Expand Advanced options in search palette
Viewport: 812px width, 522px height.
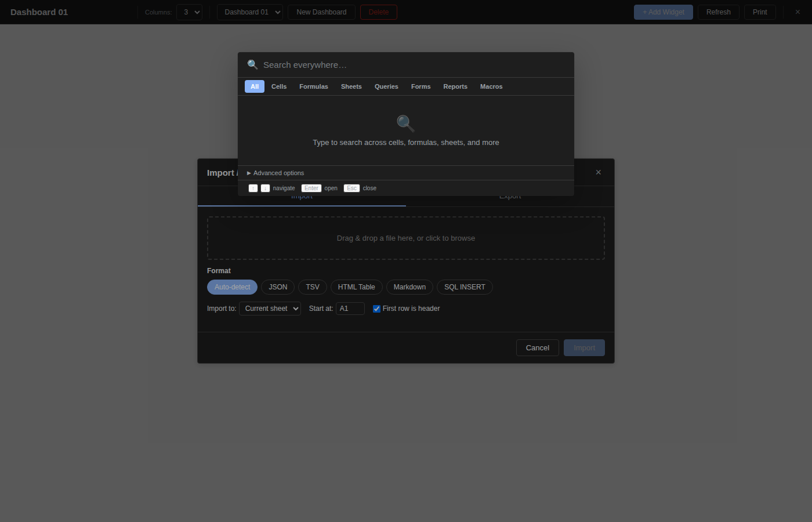pyautogui.click(x=275, y=173)
